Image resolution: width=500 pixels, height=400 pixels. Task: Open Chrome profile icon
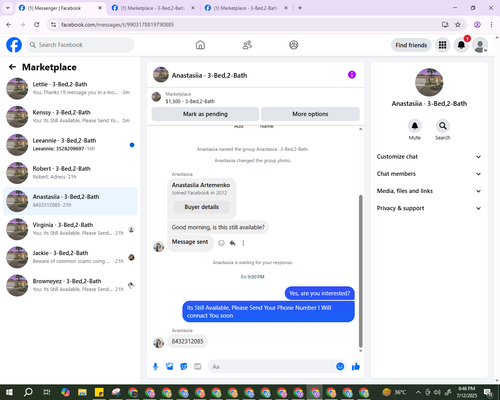point(477,25)
